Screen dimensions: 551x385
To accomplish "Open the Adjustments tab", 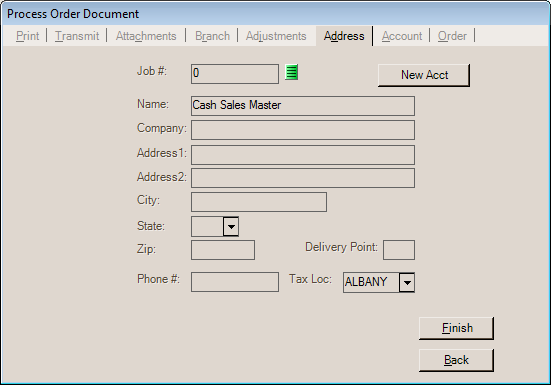I will 276,36.
